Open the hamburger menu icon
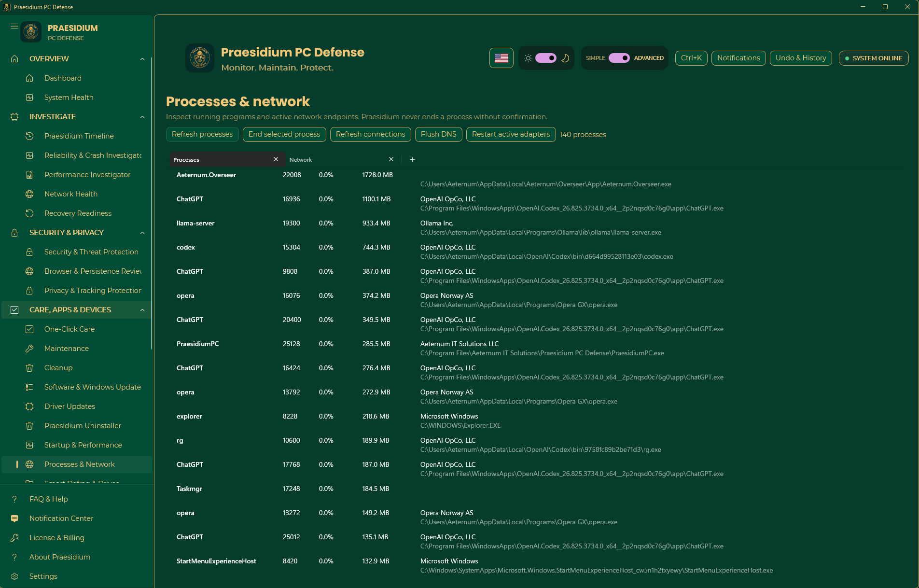 pyautogui.click(x=14, y=26)
